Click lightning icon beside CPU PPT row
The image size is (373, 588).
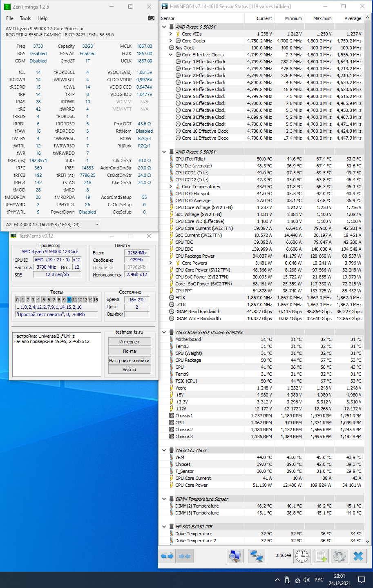172,291
